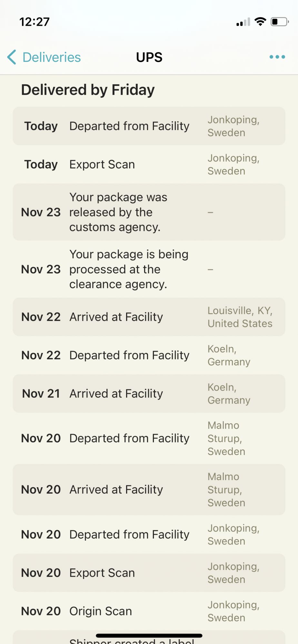298x644 pixels.
Task: Open package released by customs agency entry
Action: pos(149,212)
